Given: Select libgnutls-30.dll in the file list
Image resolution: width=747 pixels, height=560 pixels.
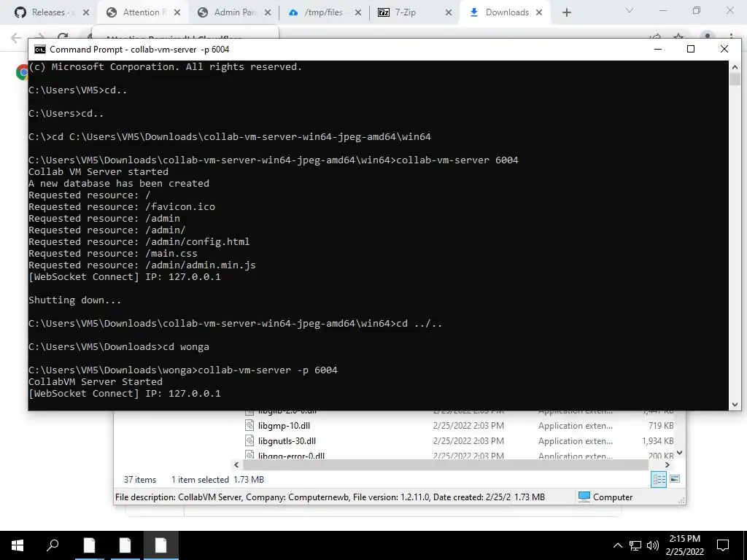Looking at the screenshot, I should point(287,441).
